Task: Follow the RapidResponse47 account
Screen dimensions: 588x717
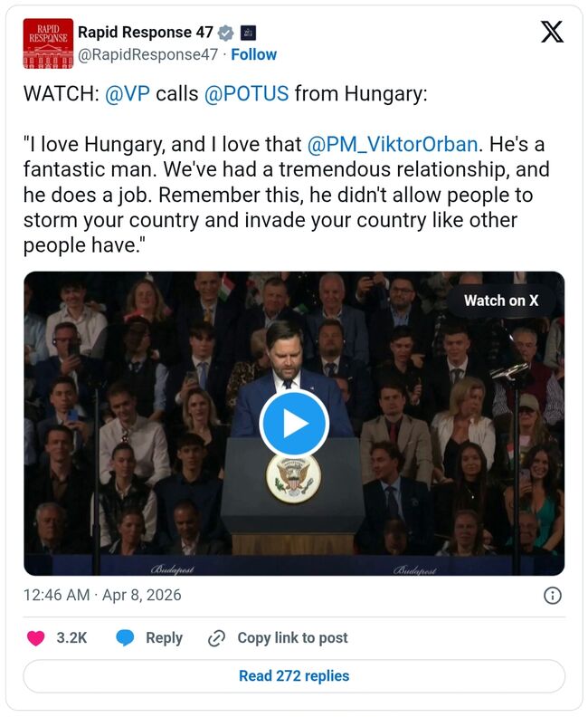Action: tap(254, 54)
